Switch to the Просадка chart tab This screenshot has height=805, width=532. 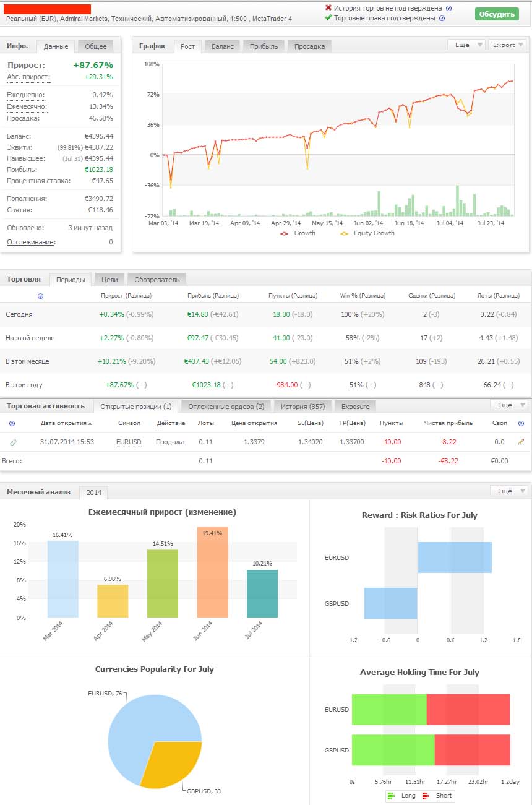[x=309, y=46]
